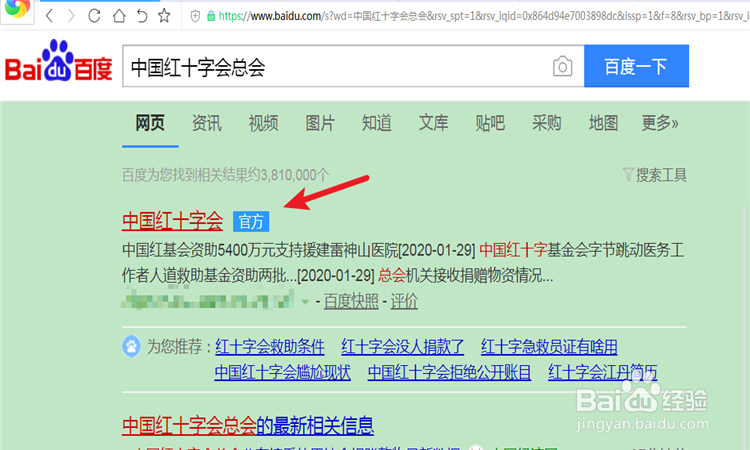Open the 文库 tab

[433, 123]
